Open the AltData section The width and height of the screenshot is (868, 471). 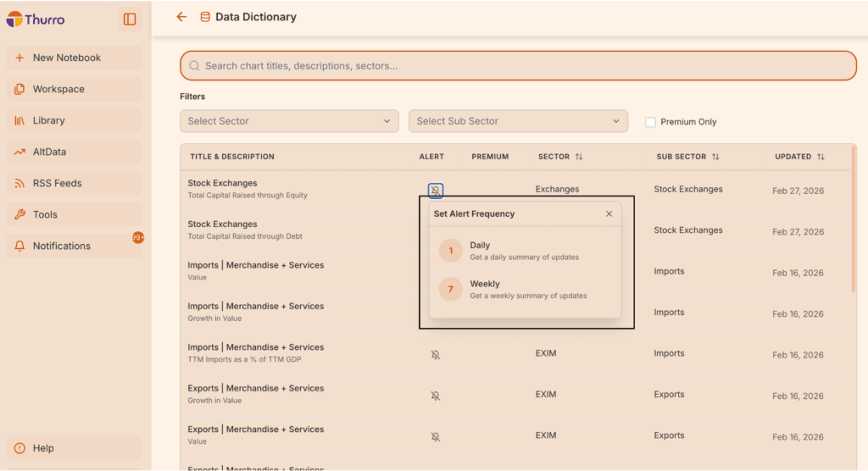pyautogui.click(x=75, y=152)
